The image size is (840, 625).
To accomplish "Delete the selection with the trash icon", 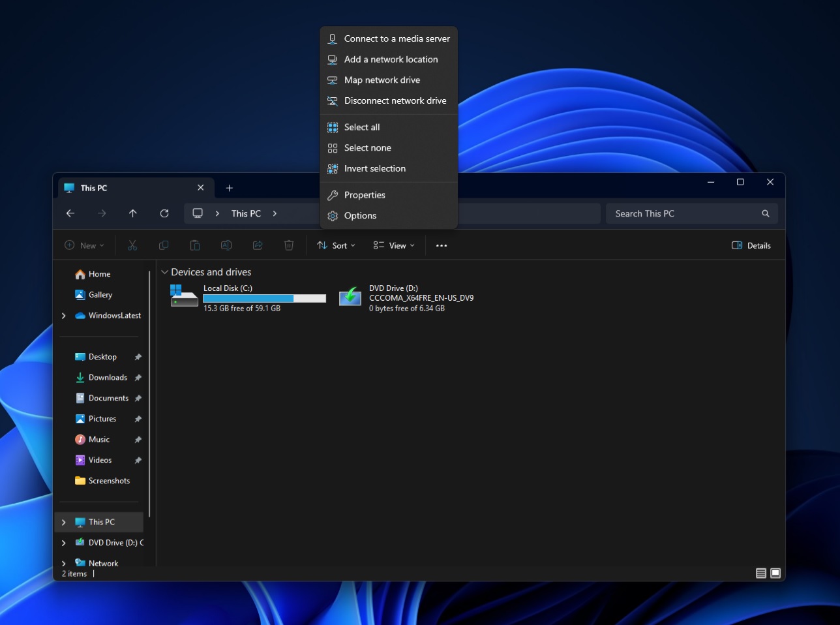I will 289,245.
